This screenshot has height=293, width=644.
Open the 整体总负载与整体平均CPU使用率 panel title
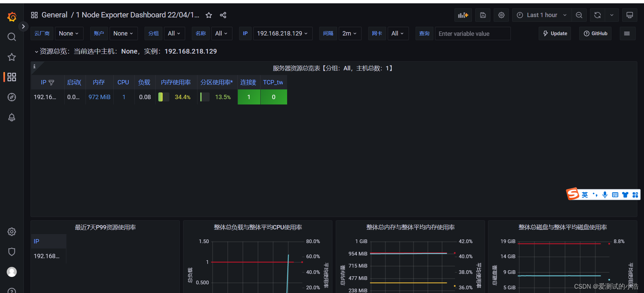[258, 227]
